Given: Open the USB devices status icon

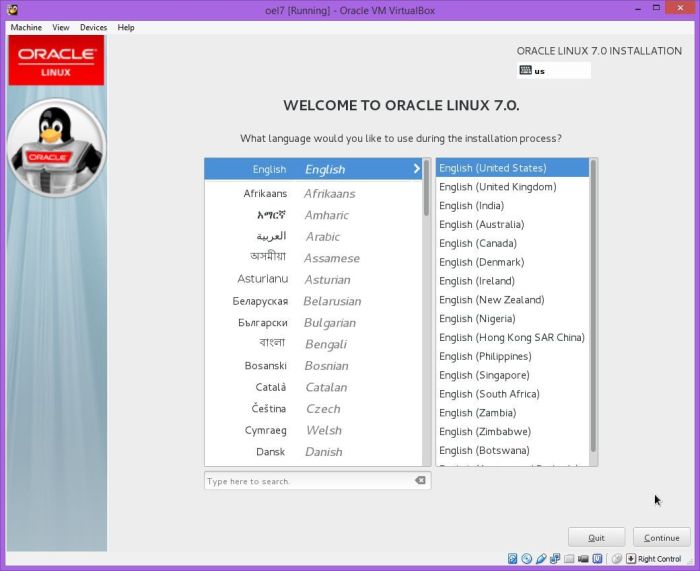Looking at the screenshot, I should pyautogui.click(x=541, y=559).
